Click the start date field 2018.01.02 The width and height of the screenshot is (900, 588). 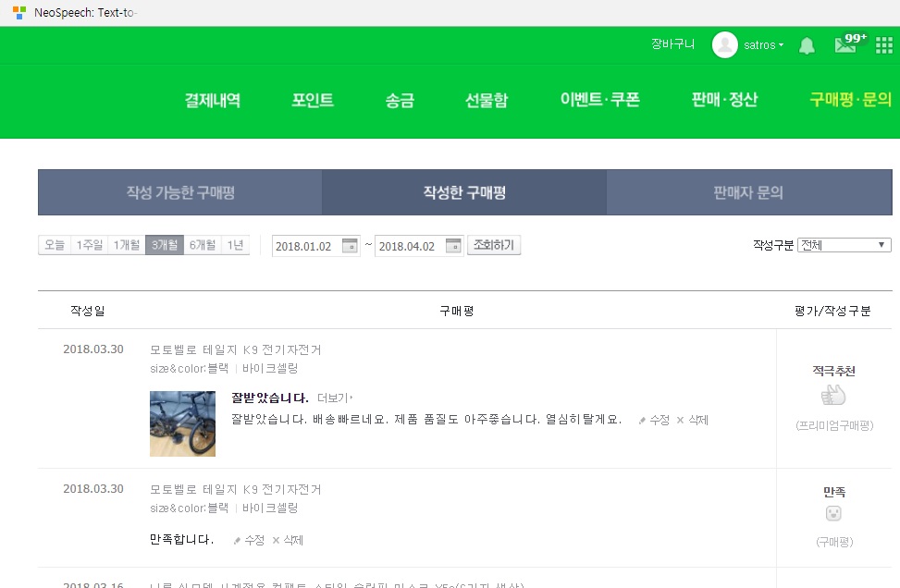(x=305, y=246)
